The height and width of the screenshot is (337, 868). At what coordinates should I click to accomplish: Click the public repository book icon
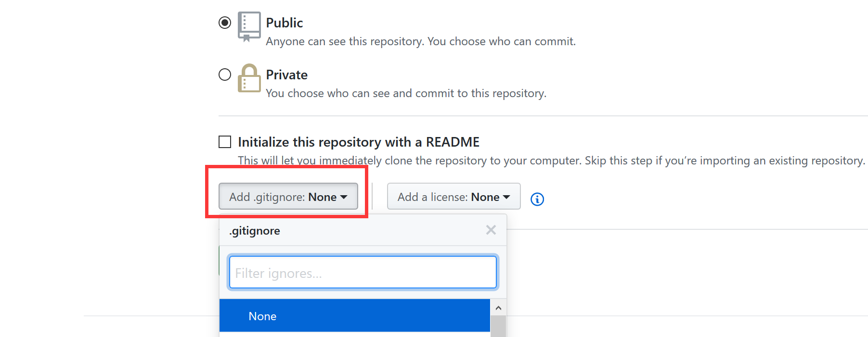tap(249, 26)
